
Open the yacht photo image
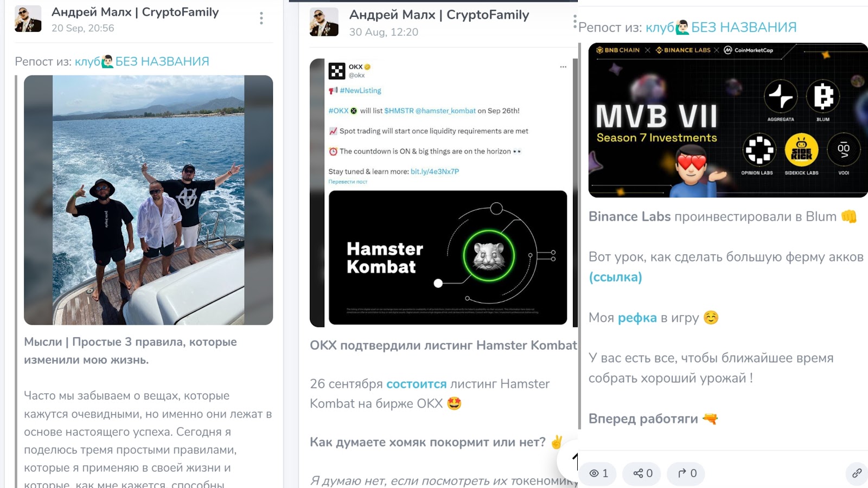coord(148,200)
